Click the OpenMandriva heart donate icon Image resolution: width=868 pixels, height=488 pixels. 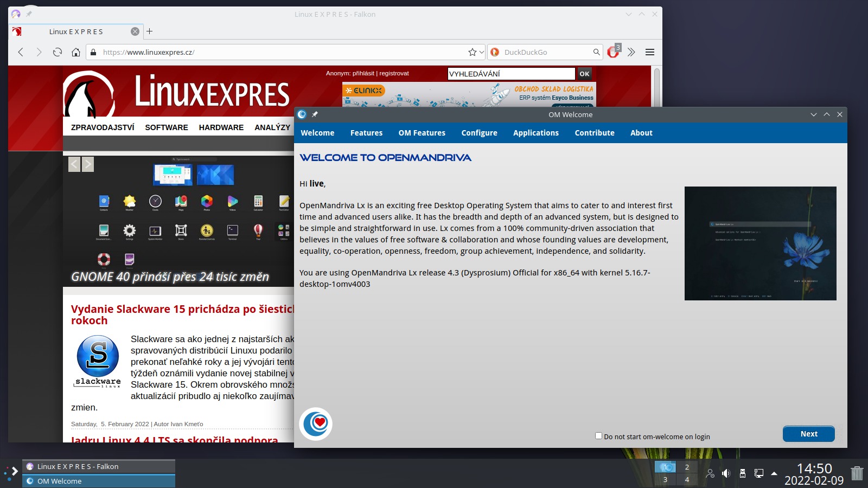(316, 424)
